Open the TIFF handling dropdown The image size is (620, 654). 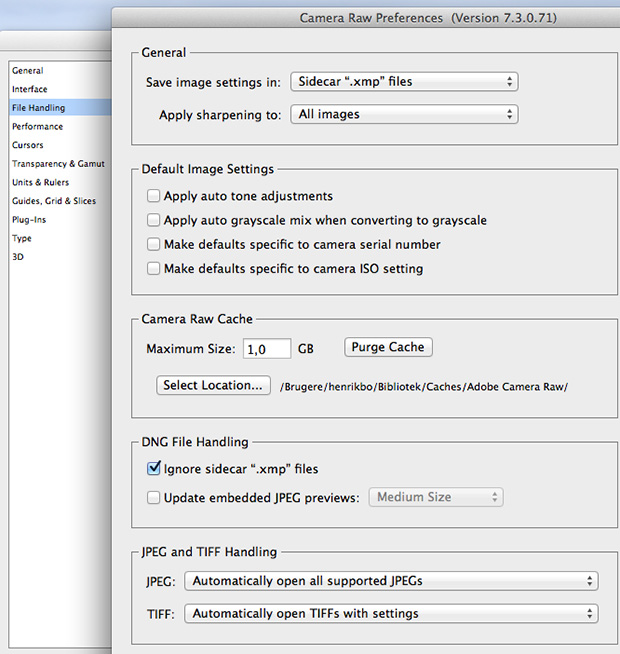pos(391,614)
